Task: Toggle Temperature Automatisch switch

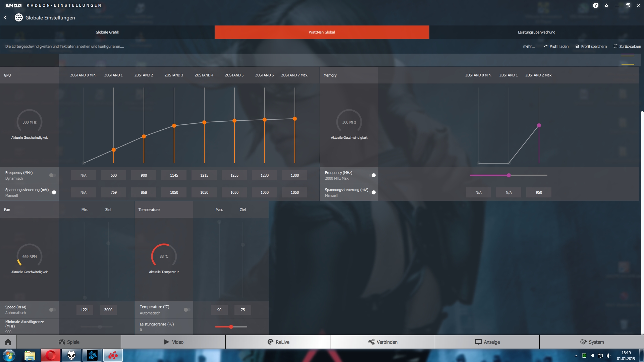Action: [x=187, y=310]
